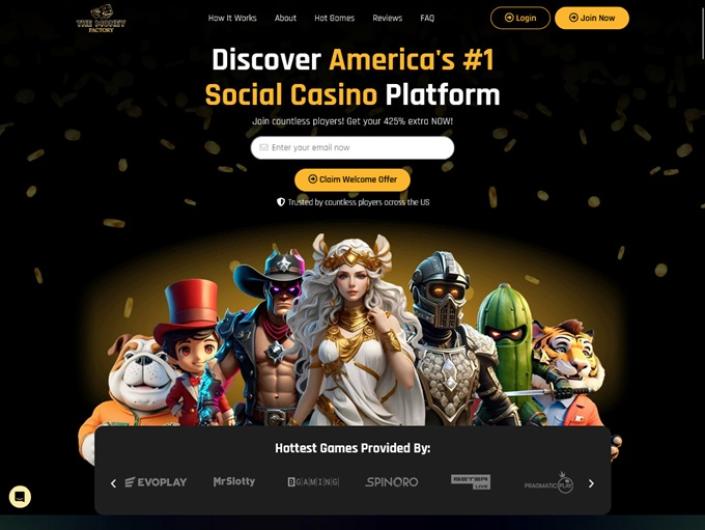Select the Spinoro provider logo
705x530 pixels.
pyautogui.click(x=392, y=482)
